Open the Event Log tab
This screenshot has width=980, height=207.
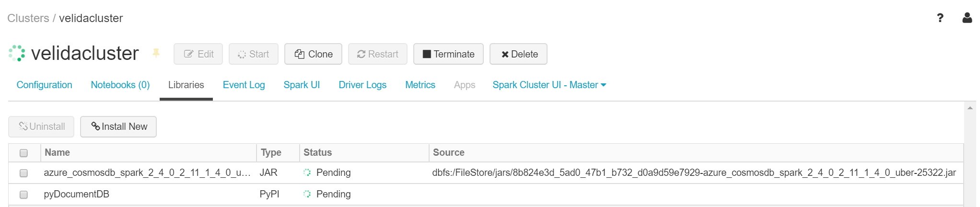(244, 85)
